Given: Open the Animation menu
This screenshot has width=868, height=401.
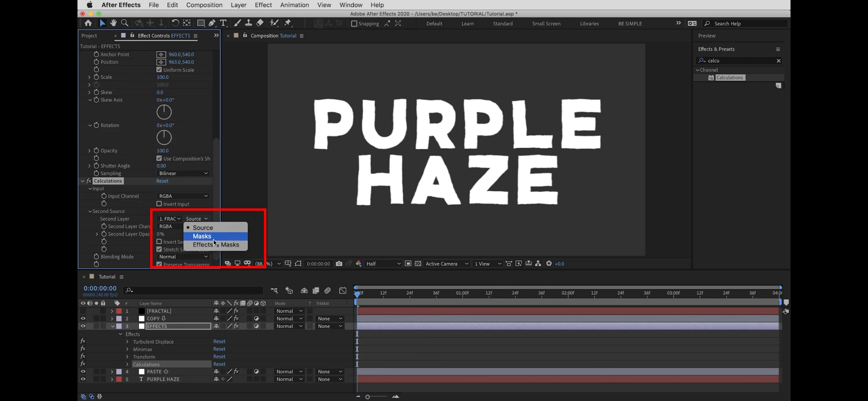Looking at the screenshot, I should tap(294, 5).
